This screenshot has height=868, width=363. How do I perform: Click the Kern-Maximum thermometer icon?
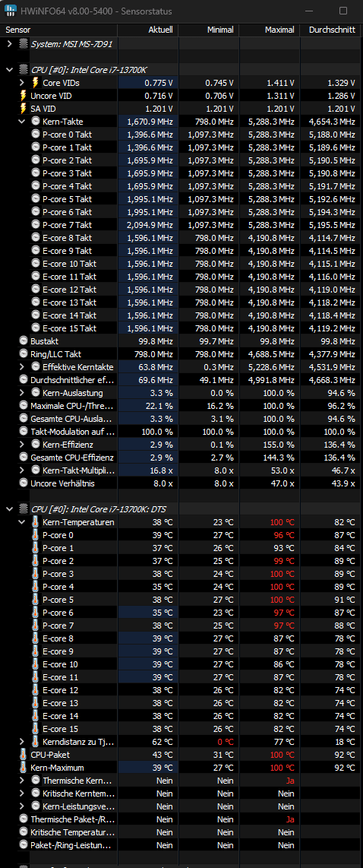click(x=24, y=767)
